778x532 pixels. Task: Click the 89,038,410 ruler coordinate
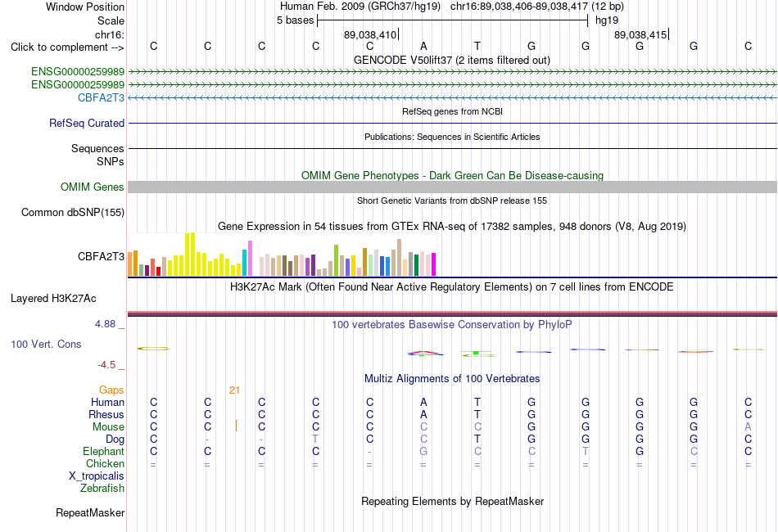(x=370, y=34)
